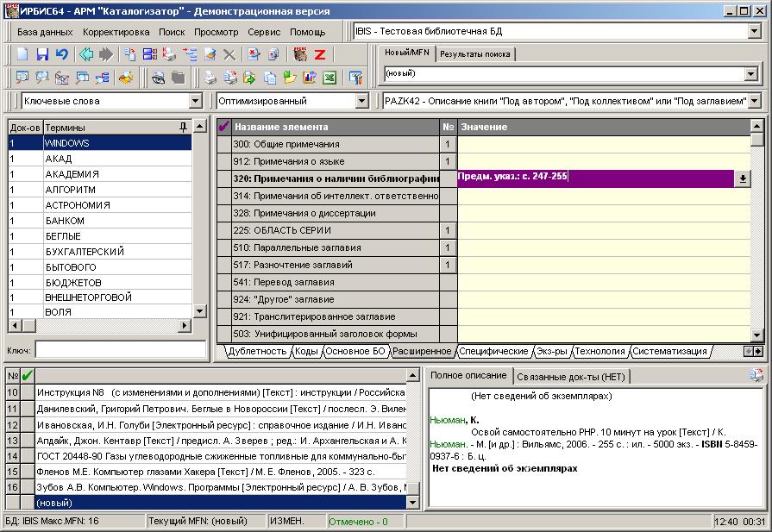The width and height of the screenshot is (772, 532).
Task: Click the terms list scroll down arrow
Action: [199, 311]
